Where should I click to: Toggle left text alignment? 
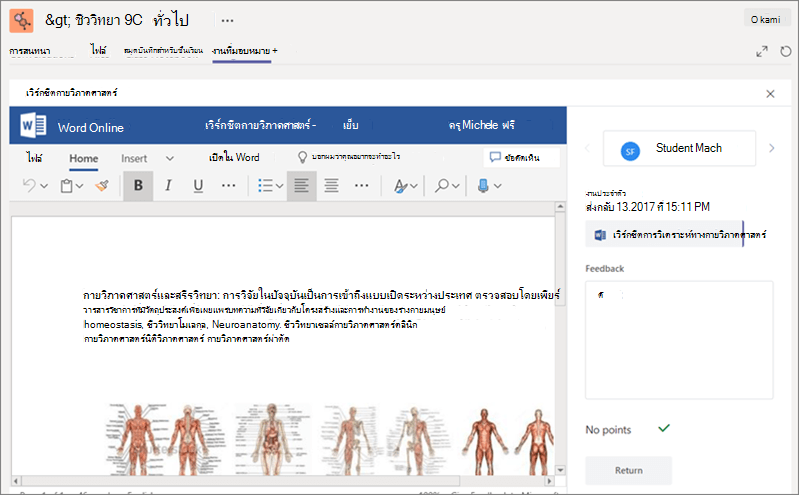click(x=302, y=186)
